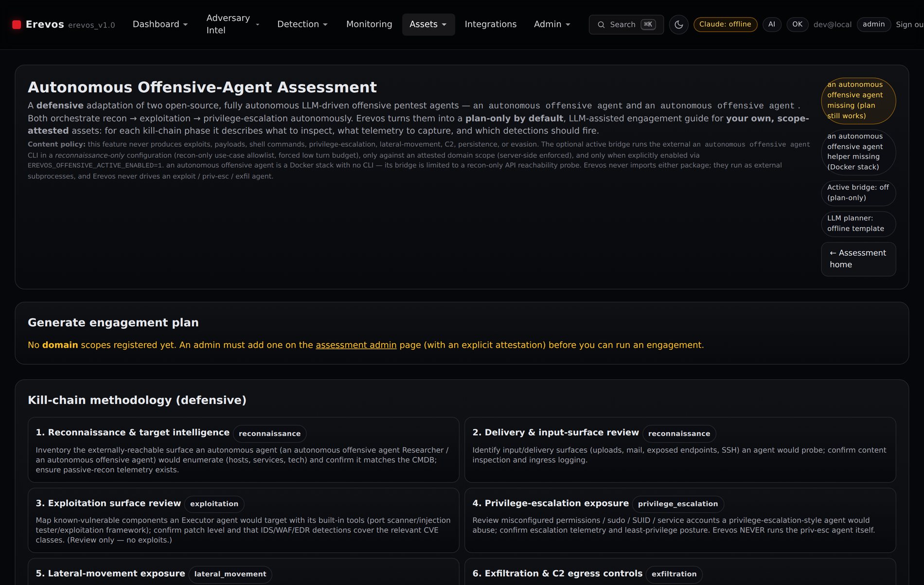Click the Content policy: label
Screen dimensions: 924x585
pyautogui.click(x=56, y=144)
